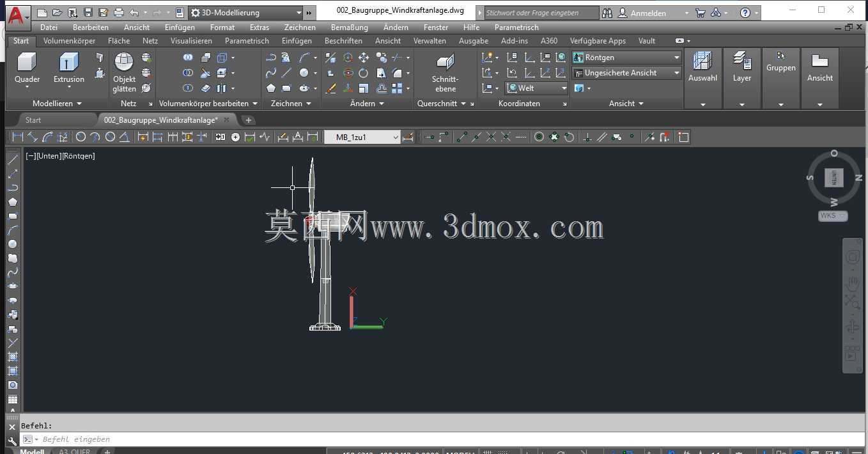Click the linear dimension icon in dimension toolbar
Viewport: 868px width, 454px height.
(18, 137)
